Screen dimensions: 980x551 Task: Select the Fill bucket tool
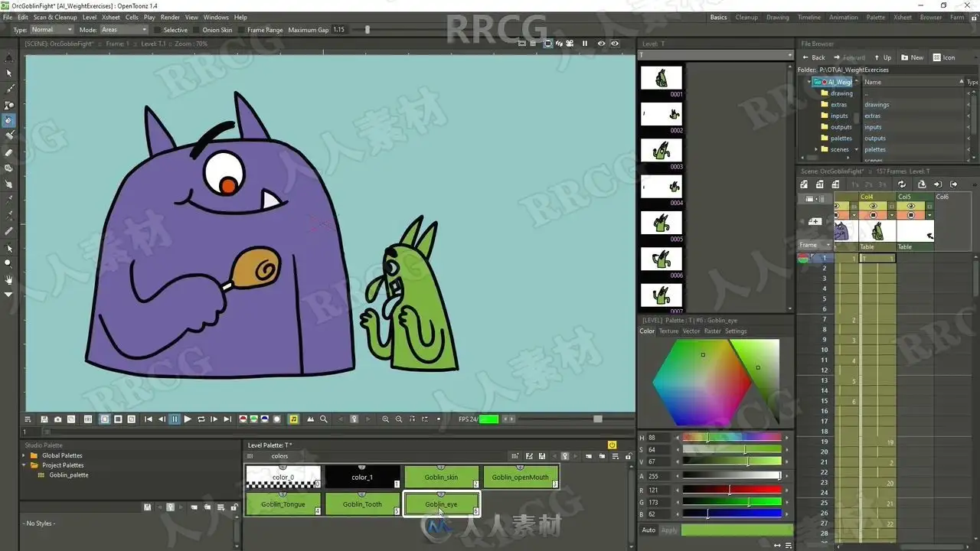(x=9, y=121)
